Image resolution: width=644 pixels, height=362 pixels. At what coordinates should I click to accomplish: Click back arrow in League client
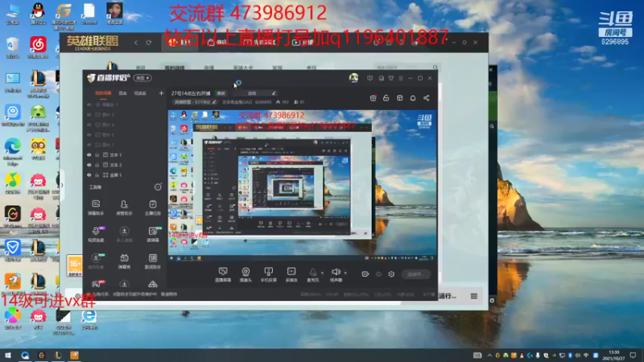pos(136,43)
